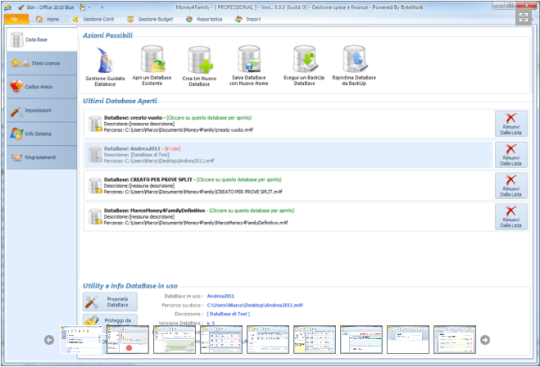Show Info Sistema sidebar item
Image resolution: width=540 pixels, height=367 pixels.
pyautogui.click(x=42, y=134)
